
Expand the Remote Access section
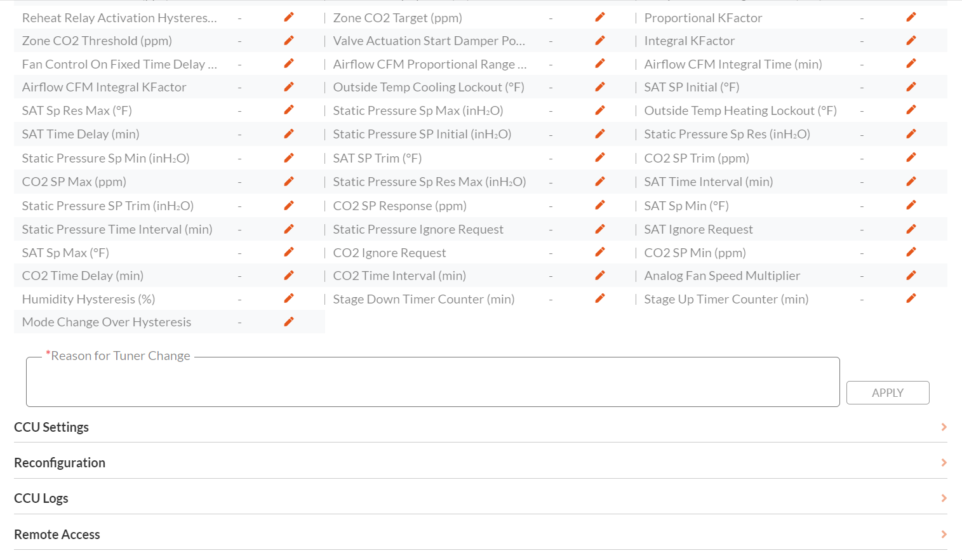(944, 534)
